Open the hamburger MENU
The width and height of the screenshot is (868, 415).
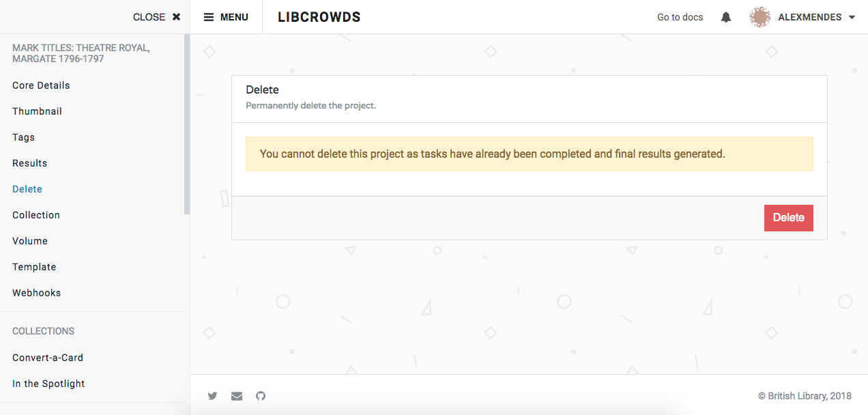pyautogui.click(x=226, y=16)
